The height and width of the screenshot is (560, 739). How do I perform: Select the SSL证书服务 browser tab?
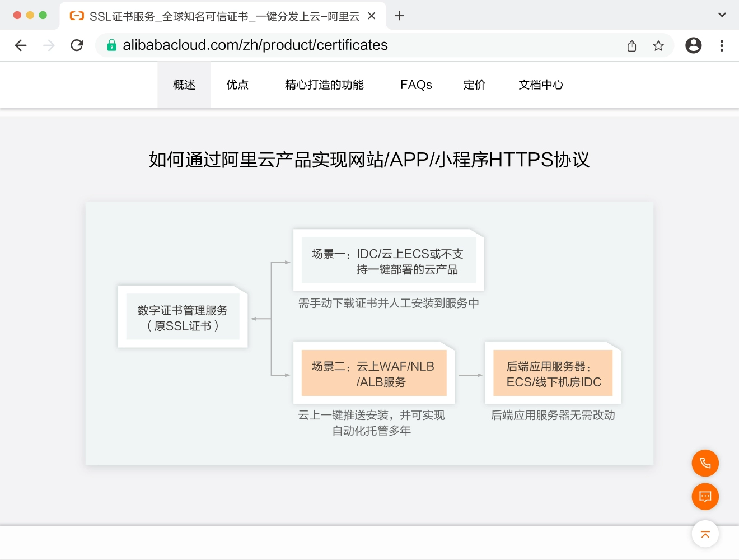[223, 16]
